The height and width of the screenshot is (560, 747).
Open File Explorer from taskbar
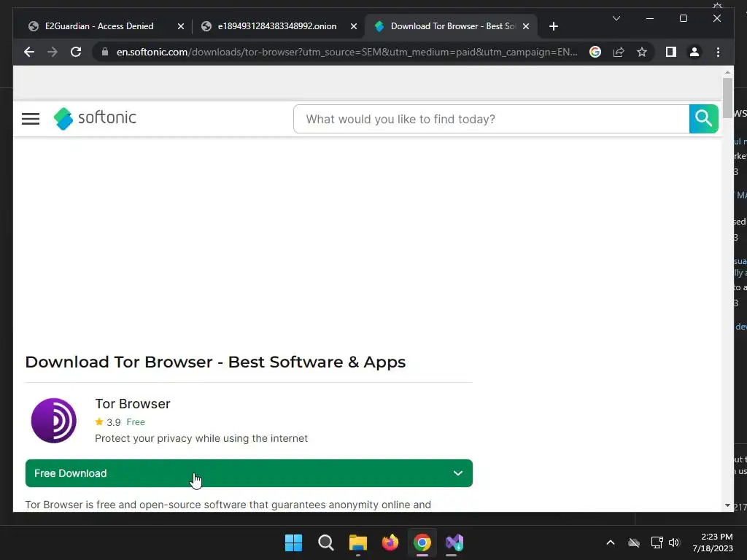tap(357, 542)
